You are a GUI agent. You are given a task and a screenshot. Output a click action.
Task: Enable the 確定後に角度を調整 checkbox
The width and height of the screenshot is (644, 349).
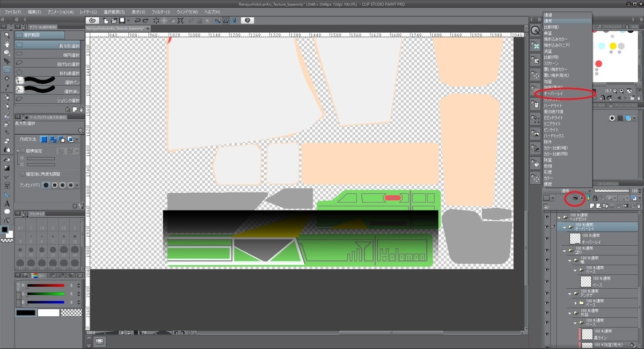click(23, 174)
